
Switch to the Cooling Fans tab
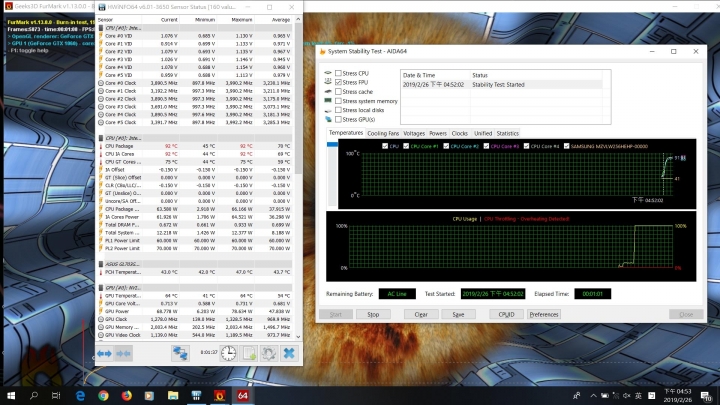click(x=383, y=133)
